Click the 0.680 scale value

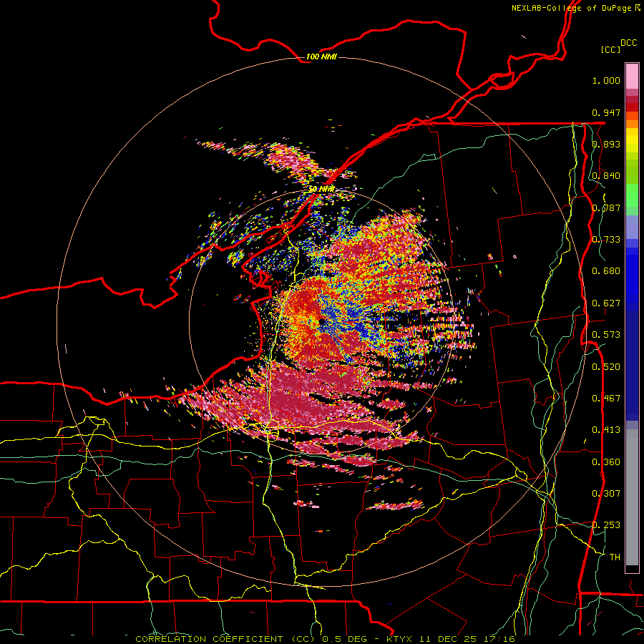point(606,271)
